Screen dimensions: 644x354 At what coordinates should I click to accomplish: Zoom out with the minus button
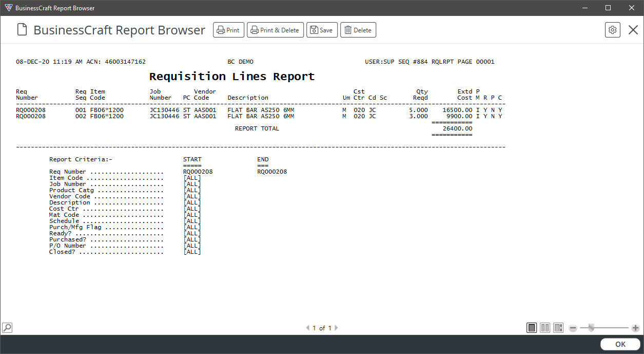573,328
